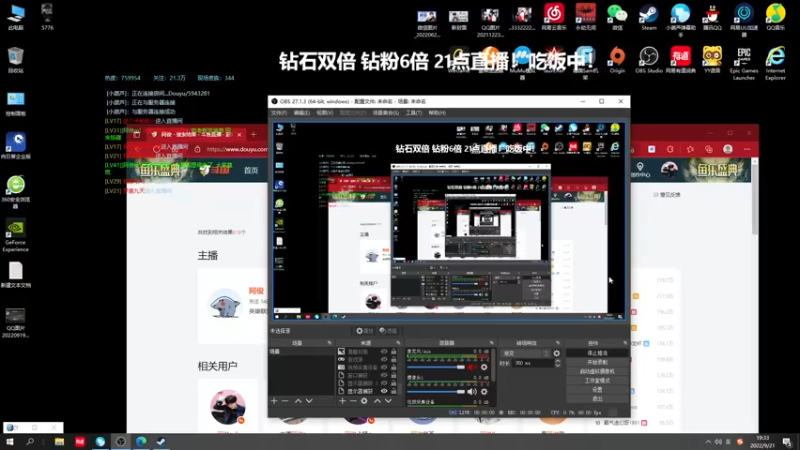The image size is (800, 450).
Task: Move selected scene down with arrow
Action: click(309, 401)
